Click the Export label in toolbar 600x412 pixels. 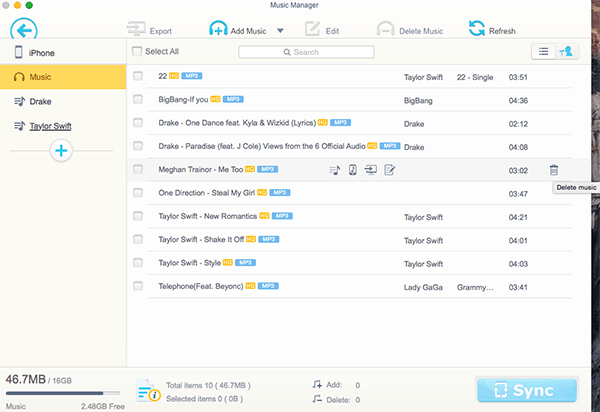click(x=161, y=31)
